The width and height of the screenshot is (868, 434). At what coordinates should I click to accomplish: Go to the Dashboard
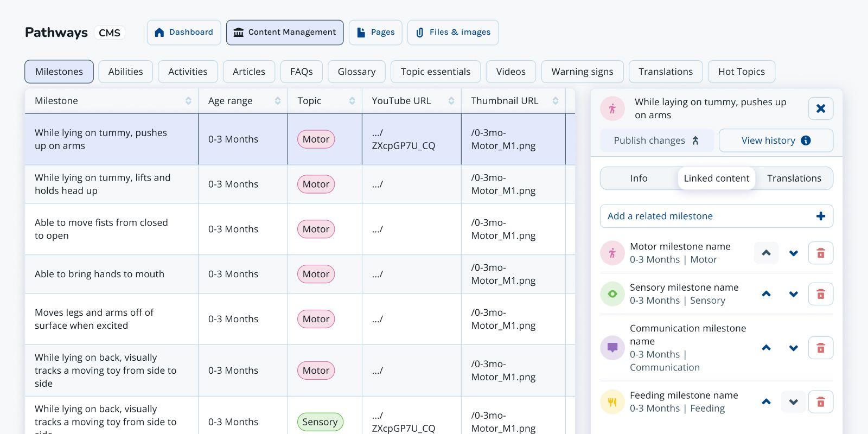pyautogui.click(x=184, y=33)
